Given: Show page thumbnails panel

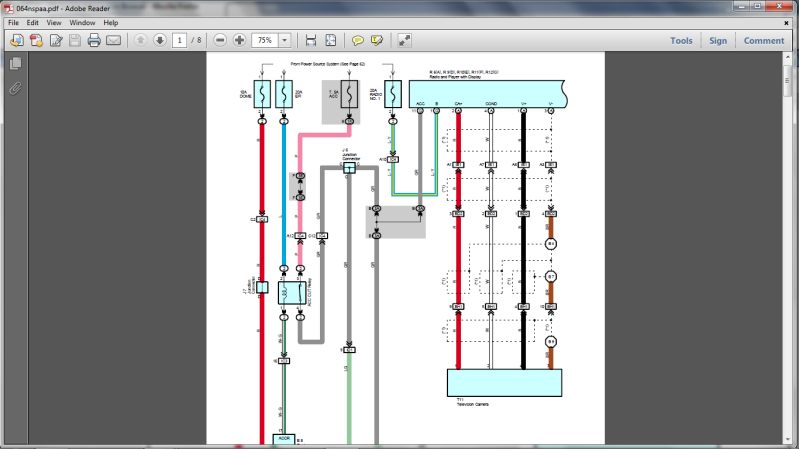Looking at the screenshot, I should point(15,63).
